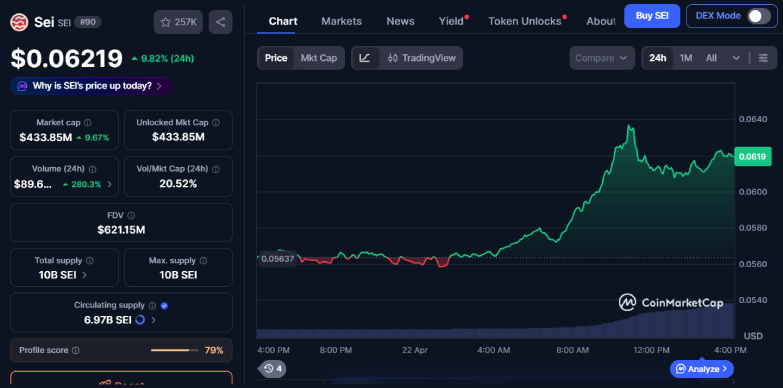783x388 pixels.
Task: Select the Mkt Cap chart view
Action: pos(319,58)
